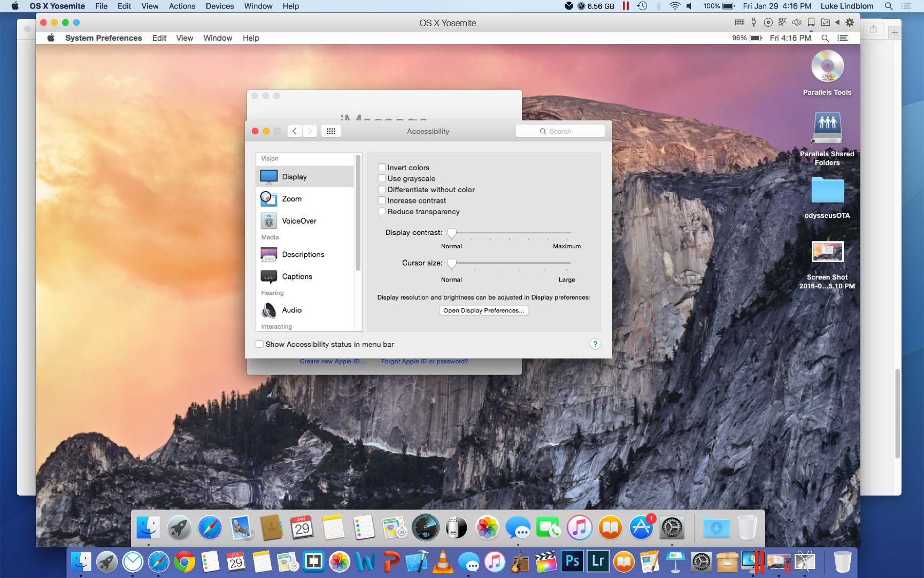Open the OS X Yosemite application menu
Screen dimensions: 924x578
57,6
